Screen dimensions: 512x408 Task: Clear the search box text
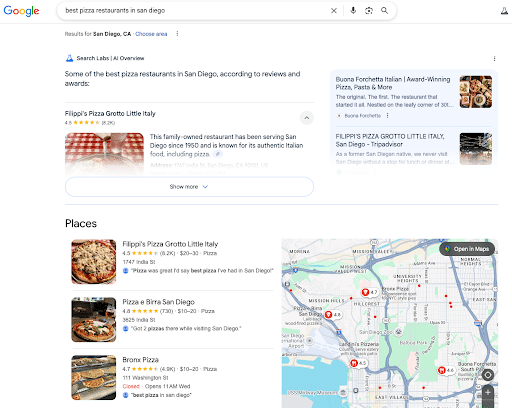(x=334, y=11)
